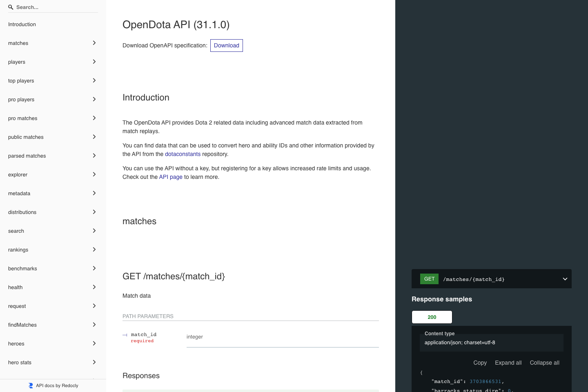
Task: Click the Download OpenAPI specification button
Action: click(227, 45)
